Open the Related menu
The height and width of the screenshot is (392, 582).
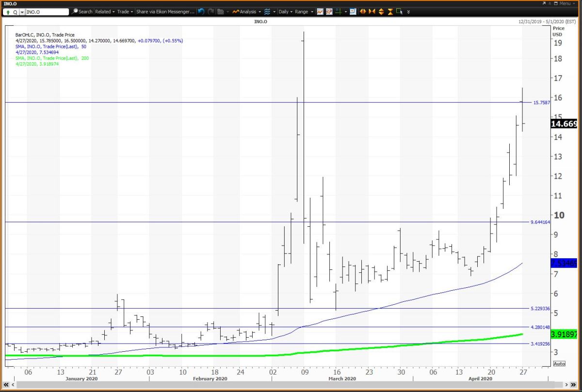click(x=105, y=12)
